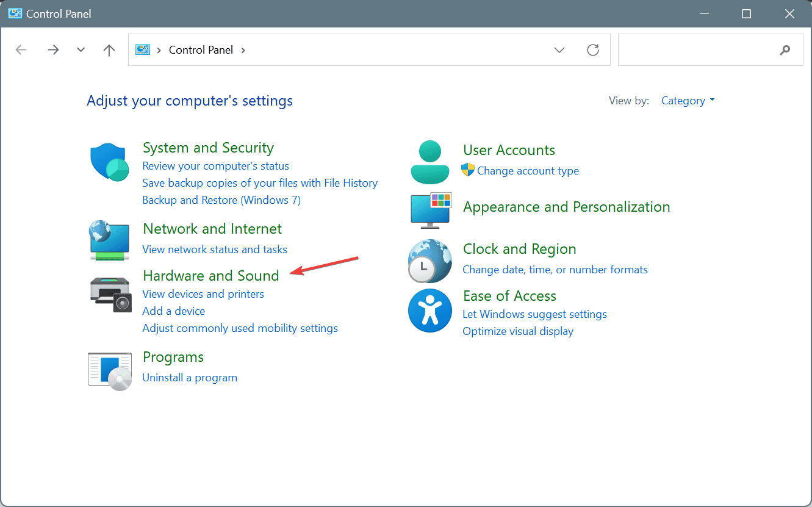The height and width of the screenshot is (507, 812).
Task: Open the System and Security category
Action: tap(208, 148)
